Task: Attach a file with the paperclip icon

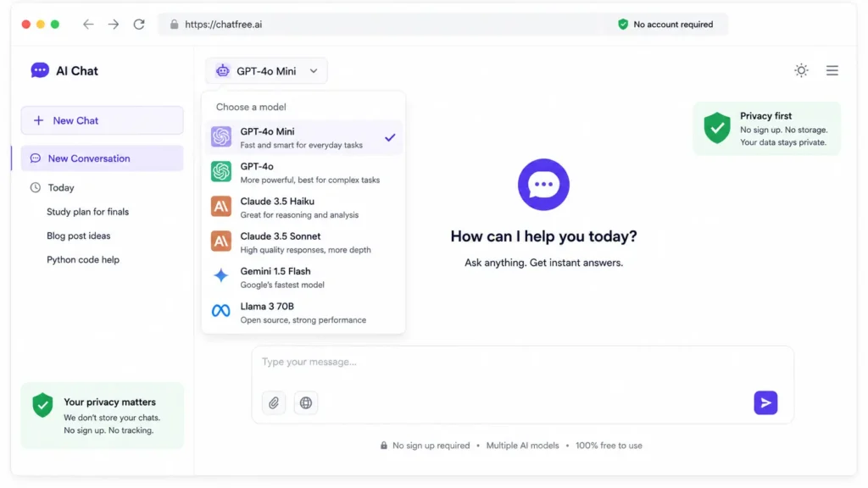Action: [x=274, y=402]
